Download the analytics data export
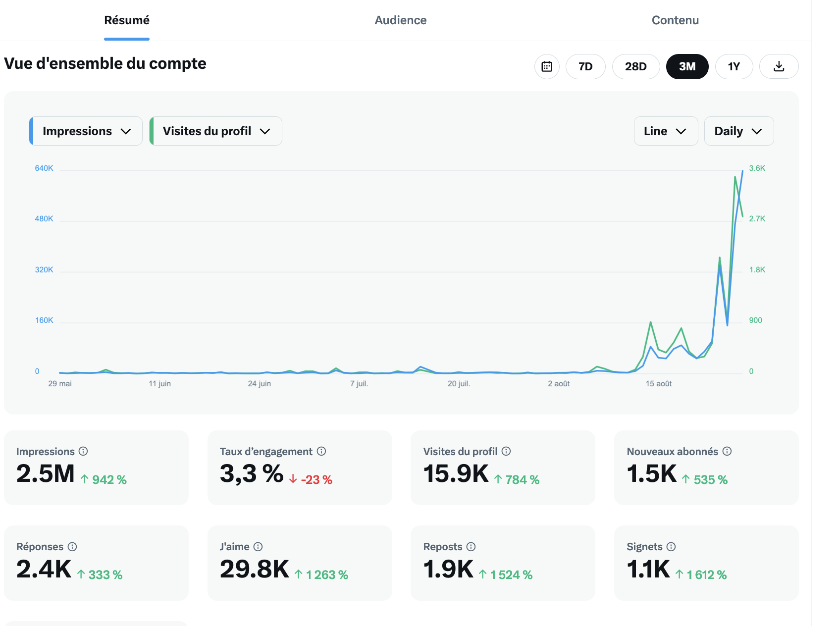This screenshot has height=626, width=840. coord(779,66)
